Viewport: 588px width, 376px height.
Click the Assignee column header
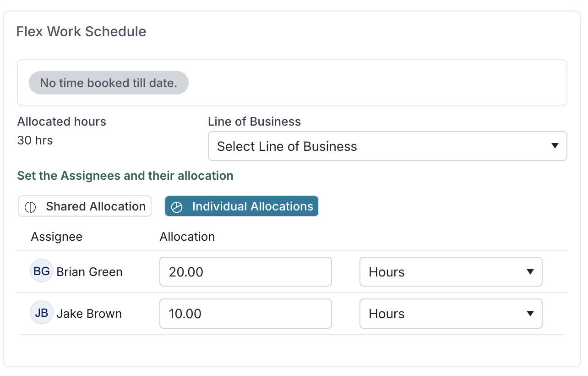tap(57, 237)
